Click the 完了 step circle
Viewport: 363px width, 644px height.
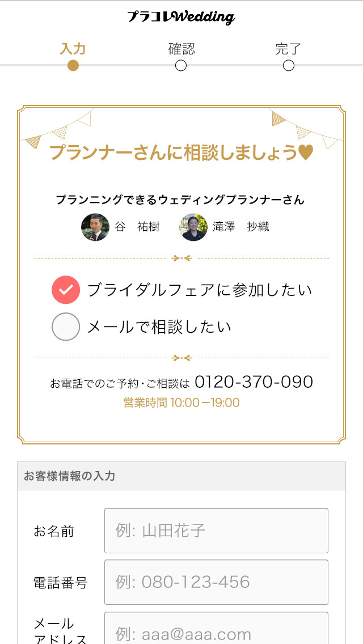pos(288,66)
